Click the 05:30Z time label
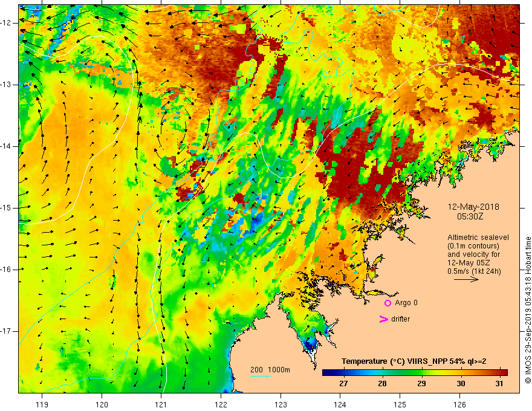 [470, 216]
